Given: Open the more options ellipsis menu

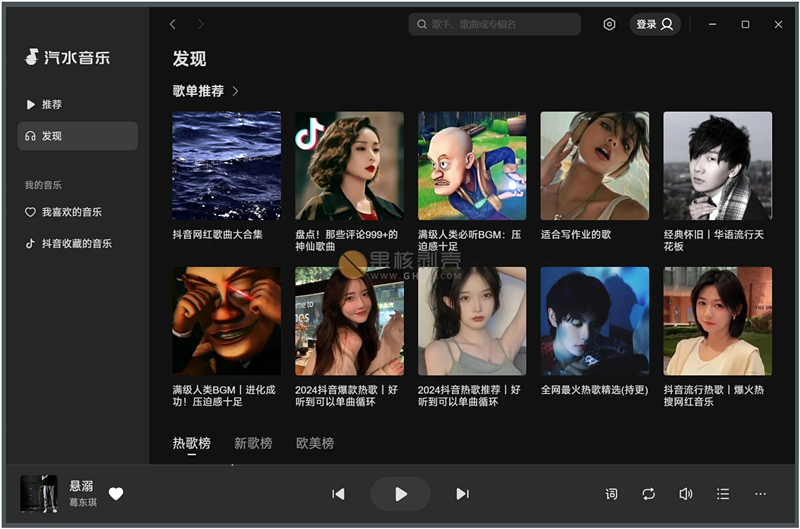Looking at the screenshot, I should [760, 494].
